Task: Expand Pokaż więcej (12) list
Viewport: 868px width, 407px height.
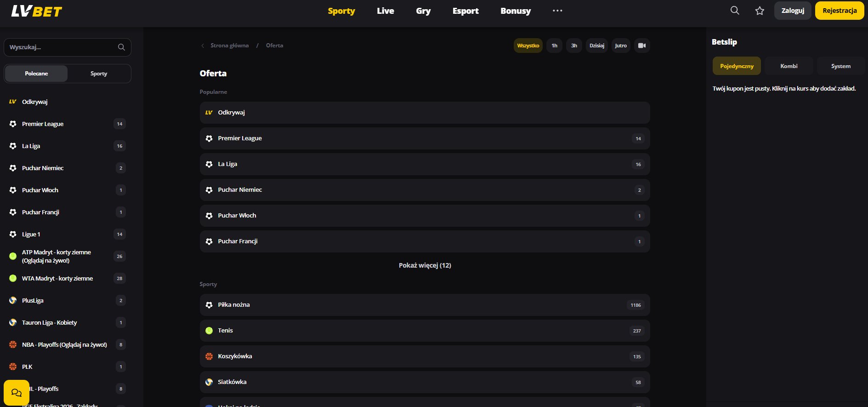Action: [x=425, y=265]
